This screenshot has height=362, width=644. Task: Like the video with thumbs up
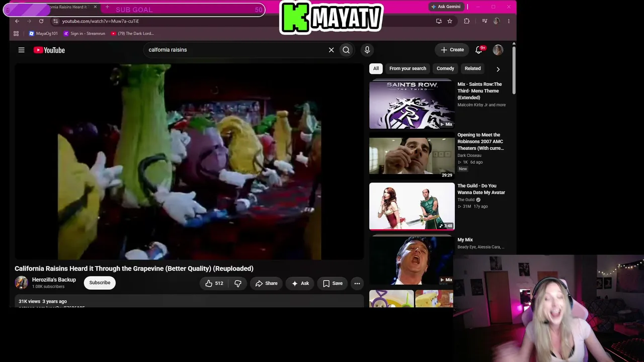(214, 284)
